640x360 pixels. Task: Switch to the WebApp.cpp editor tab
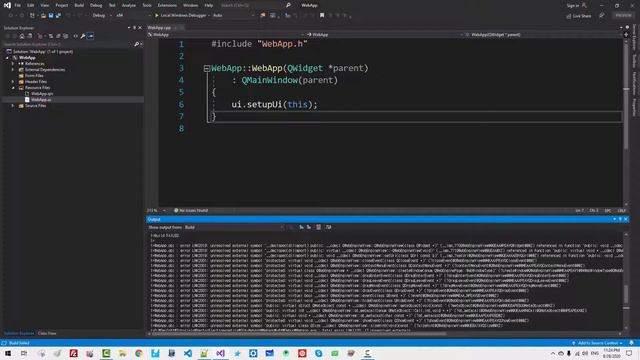[x=159, y=28]
